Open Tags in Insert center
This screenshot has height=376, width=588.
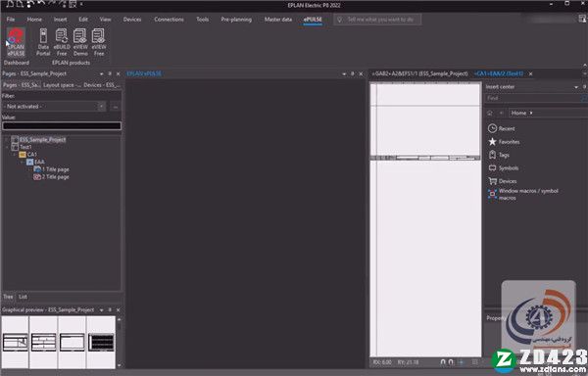click(499, 155)
